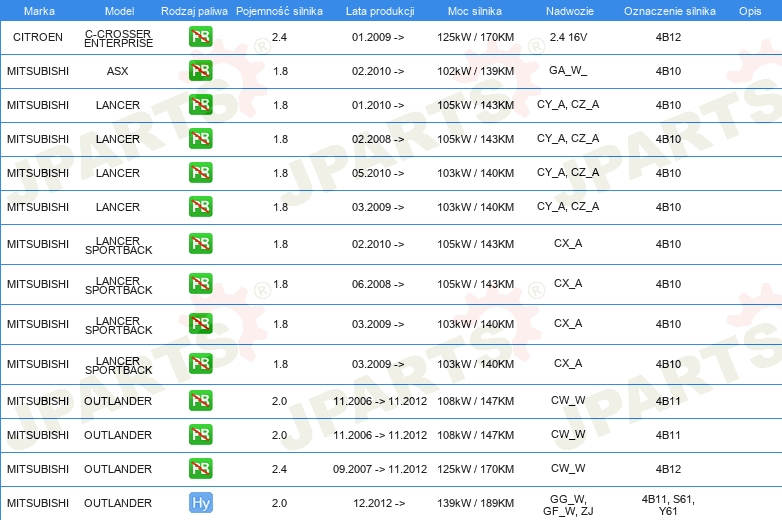Screen dimensions: 782x520
Task: Click the Nadwozie column header
Action: [x=570, y=11]
